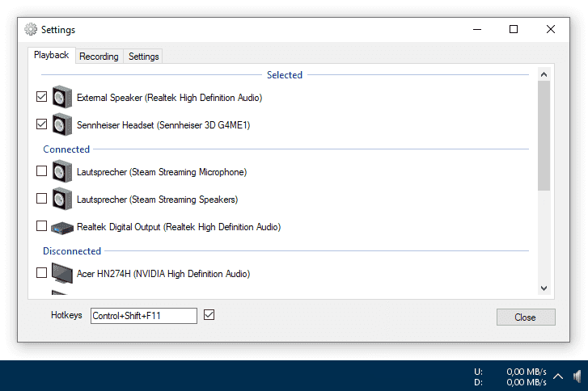Click the Connected group header

(66, 149)
